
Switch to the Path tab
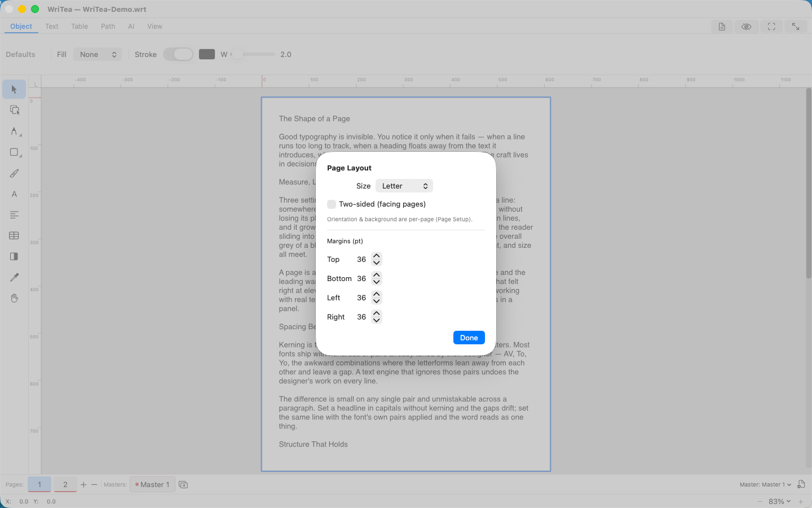[108, 27]
